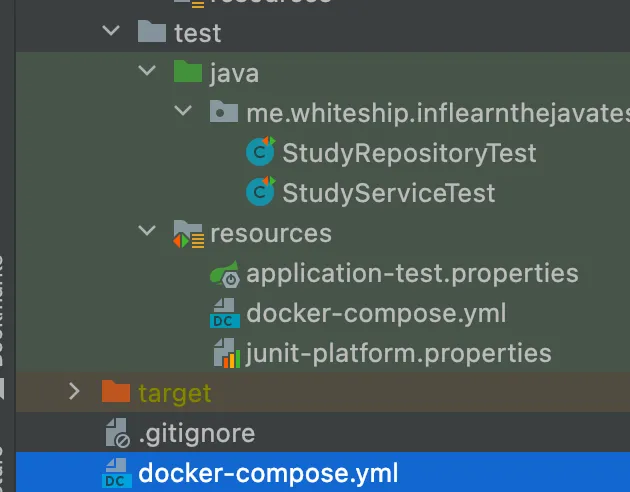Click the test resources folder icon
The width and height of the screenshot is (630, 492).
188,233
